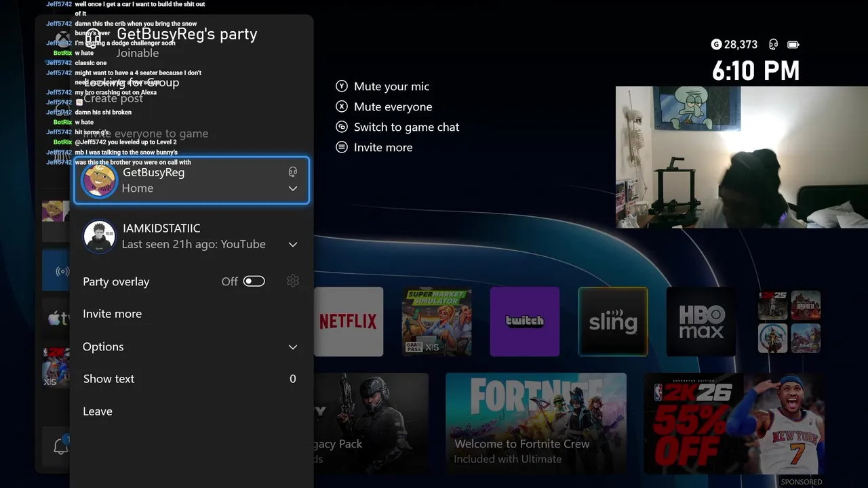Open Supermarket Simulator game tile

(x=437, y=321)
